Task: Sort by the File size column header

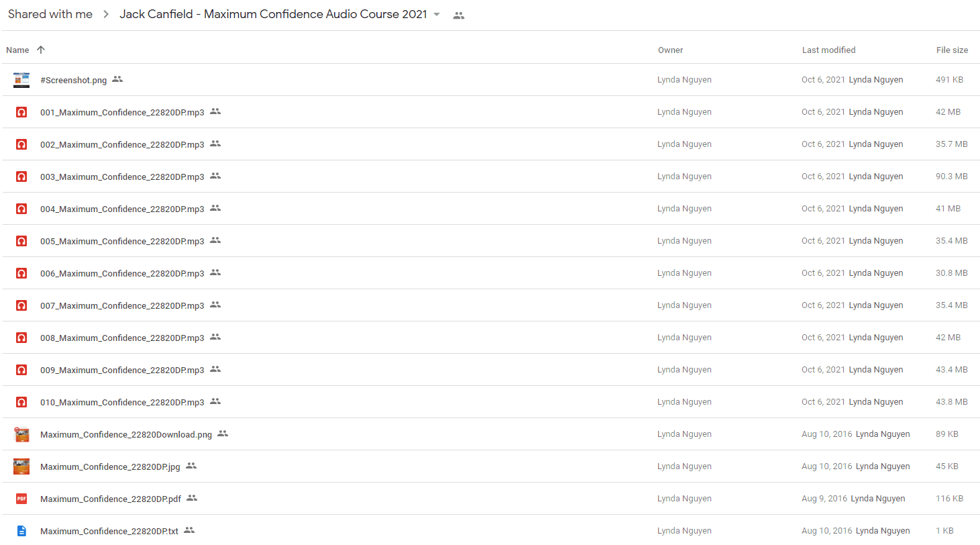Action: point(952,50)
